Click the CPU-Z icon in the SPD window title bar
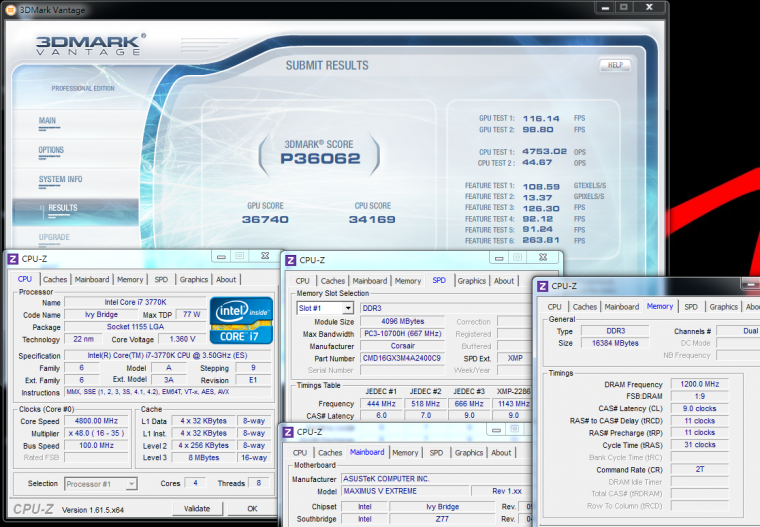The width and height of the screenshot is (760, 527). tap(291, 259)
